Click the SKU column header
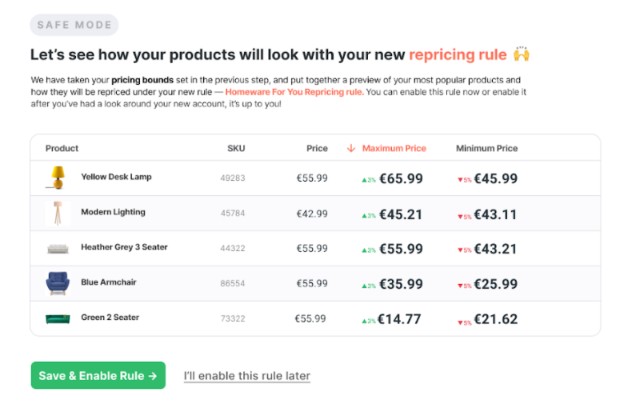This screenshot has height=404, width=620. pos(236,148)
